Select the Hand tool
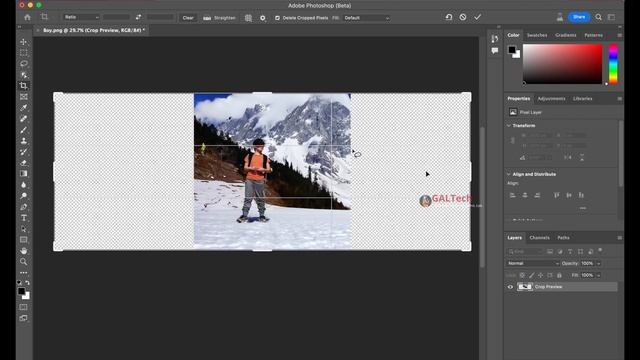 coord(24,251)
